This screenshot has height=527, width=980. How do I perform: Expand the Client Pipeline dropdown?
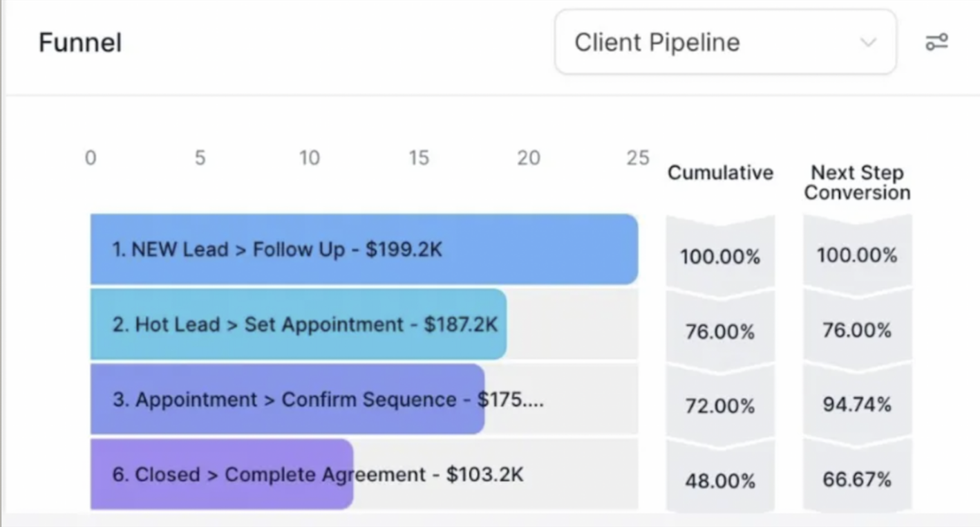coord(725,42)
